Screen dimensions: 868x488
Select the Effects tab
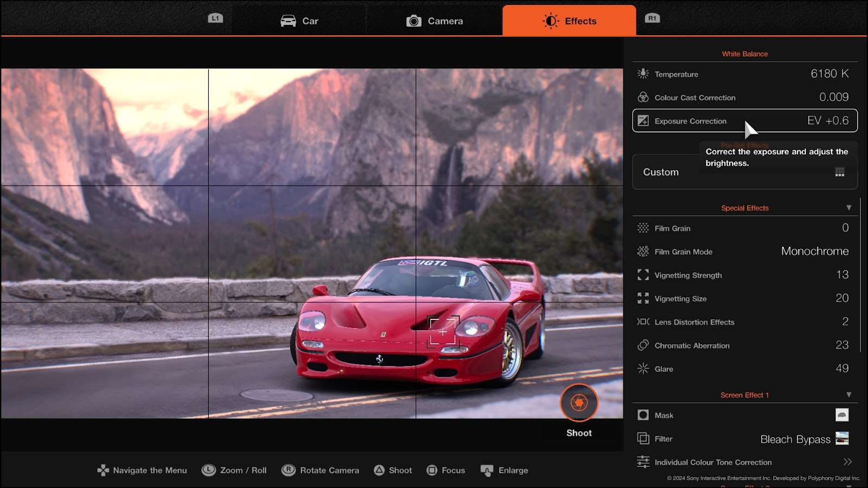569,21
